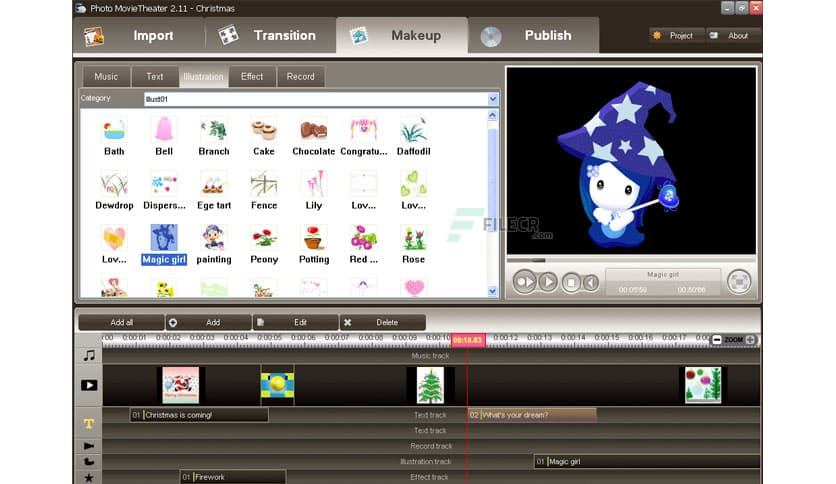Choose the Cake illustration
Viewport: 836px width, 484px height.
coord(264,131)
